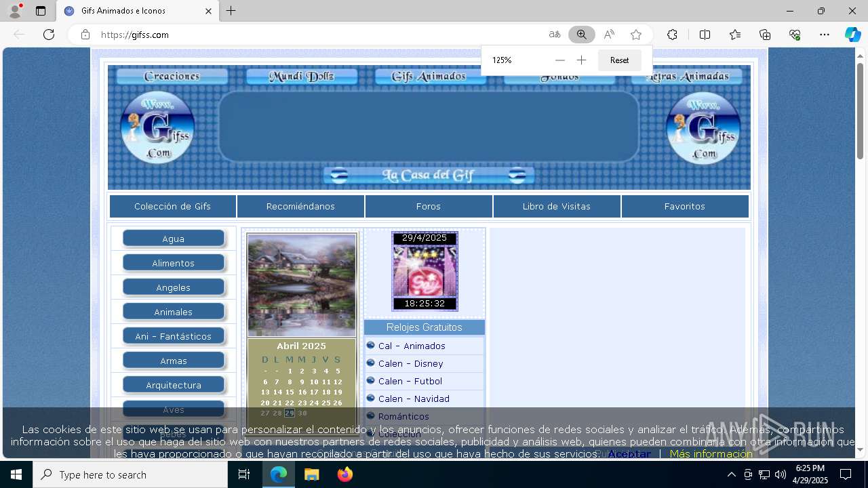This screenshot has height=488, width=868.
Task: Open a new browser tab
Action: 231,11
